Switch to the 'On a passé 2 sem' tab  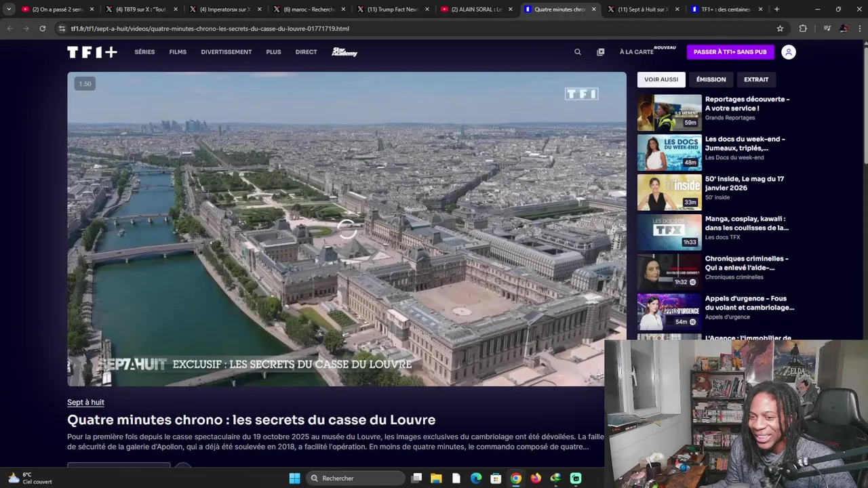coord(57,9)
